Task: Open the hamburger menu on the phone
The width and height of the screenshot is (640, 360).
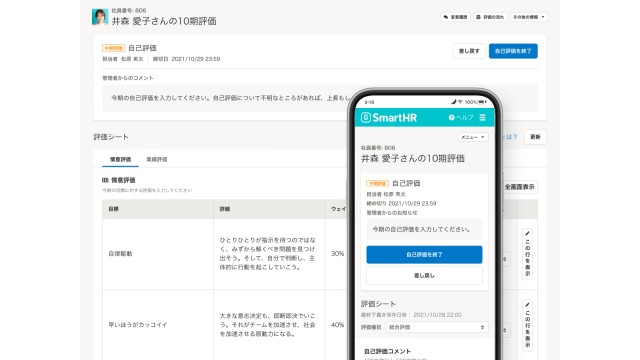Action: [482, 118]
